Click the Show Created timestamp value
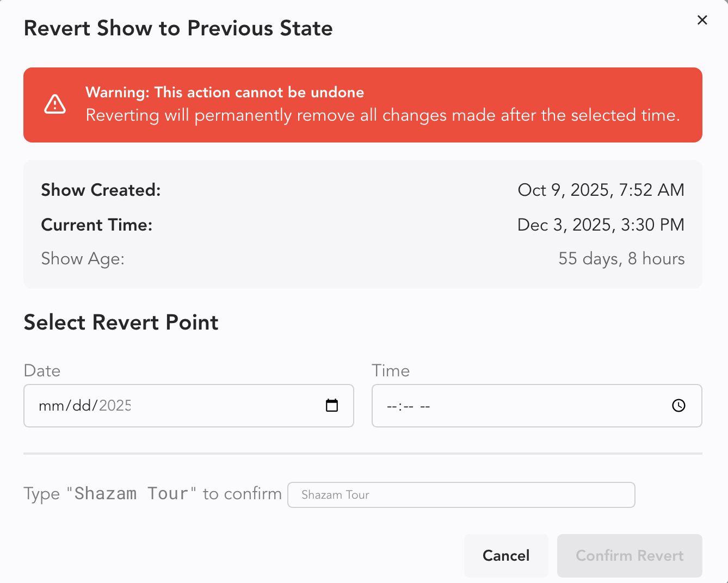This screenshot has height=583, width=728. pos(601,190)
